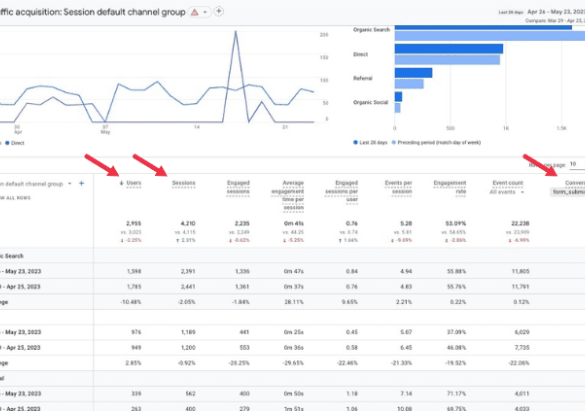The width and height of the screenshot is (585, 411).
Task: Click Direct row Sessions value 1,189
Action: point(188,332)
